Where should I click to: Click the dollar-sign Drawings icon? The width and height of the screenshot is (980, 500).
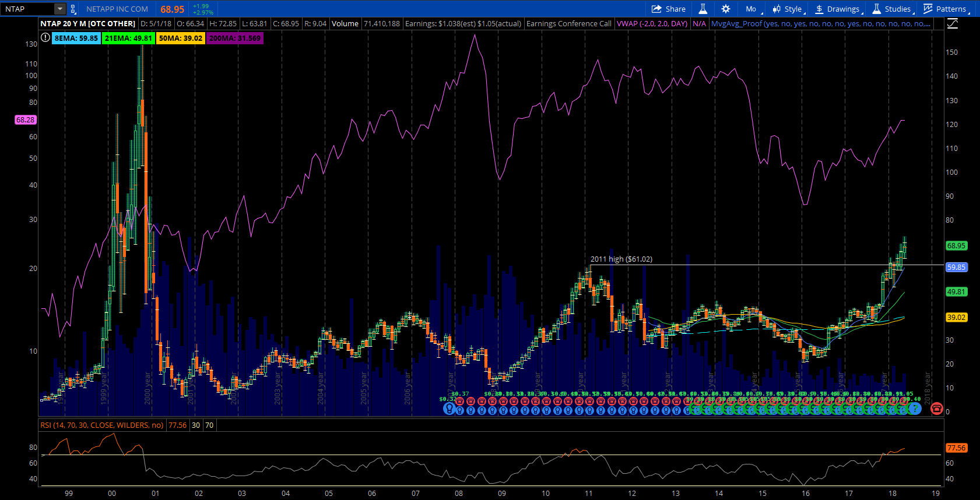click(x=819, y=9)
